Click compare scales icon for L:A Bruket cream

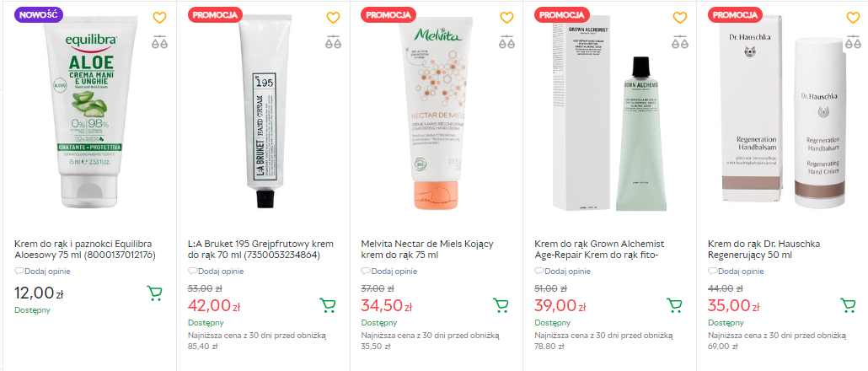coord(333,41)
